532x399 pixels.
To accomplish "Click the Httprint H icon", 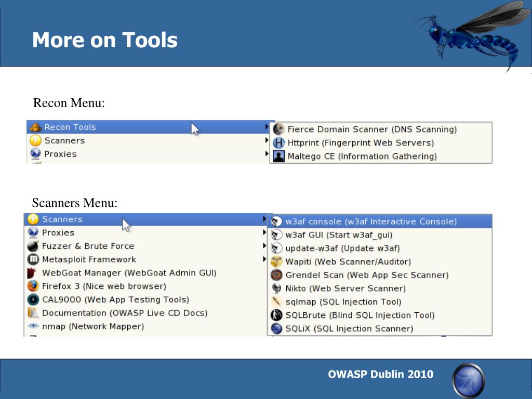I will pyautogui.click(x=278, y=143).
